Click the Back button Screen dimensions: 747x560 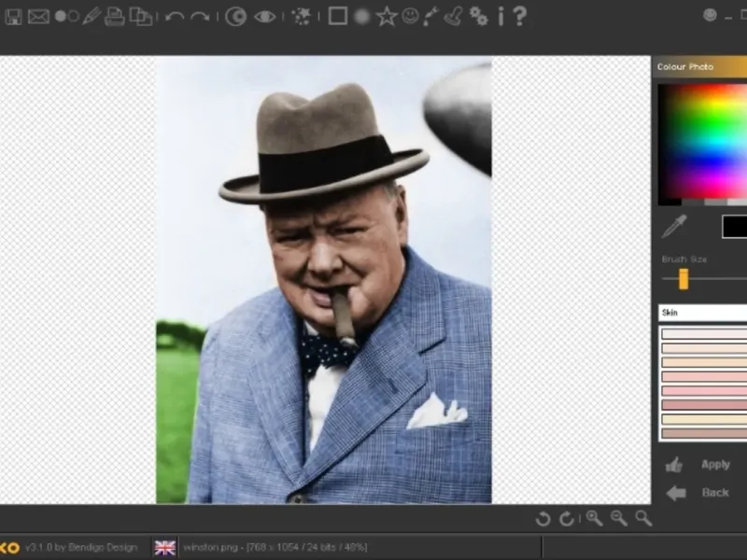coord(715,493)
